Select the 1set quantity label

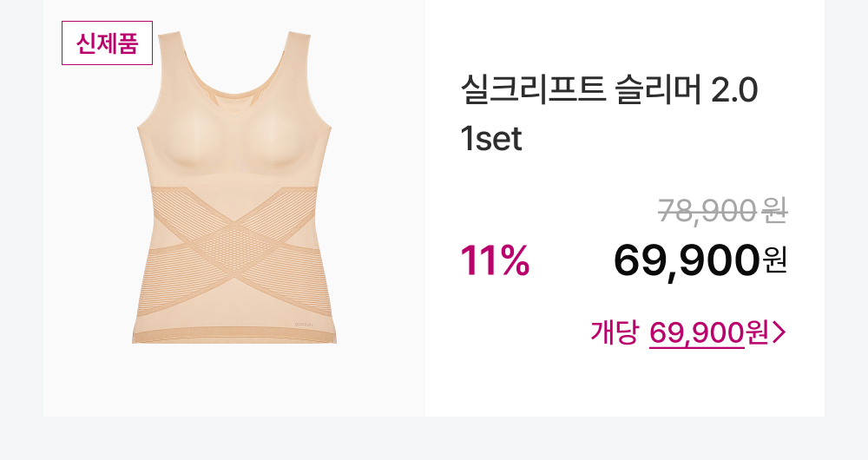point(491,139)
